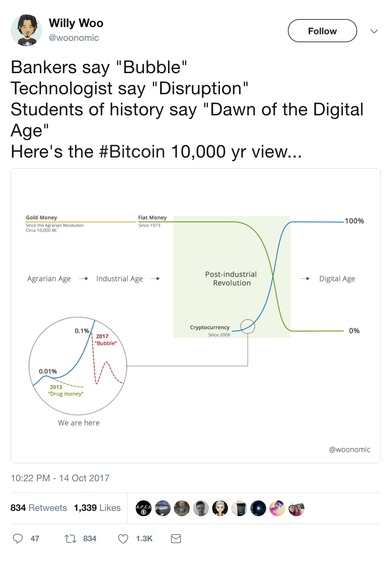Click the Golden Gate bridge liker avatar
The height and width of the screenshot is (561, 392).
163,508
